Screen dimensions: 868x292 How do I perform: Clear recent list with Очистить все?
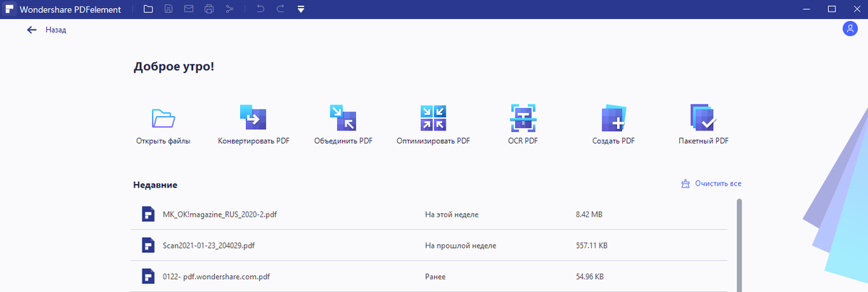[718, 184]
